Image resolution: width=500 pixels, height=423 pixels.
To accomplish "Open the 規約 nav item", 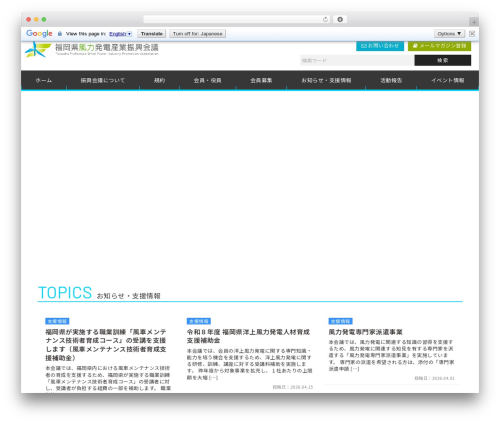I will (159, 80).
